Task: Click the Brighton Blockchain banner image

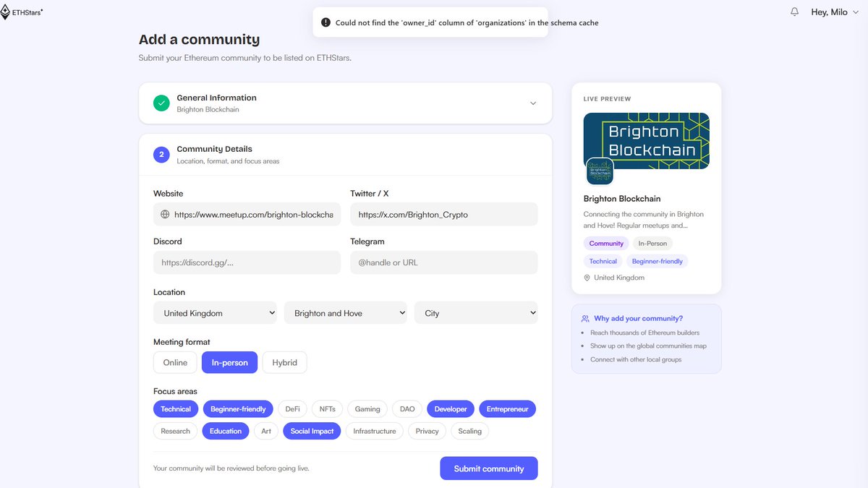Action: point(646,141)
